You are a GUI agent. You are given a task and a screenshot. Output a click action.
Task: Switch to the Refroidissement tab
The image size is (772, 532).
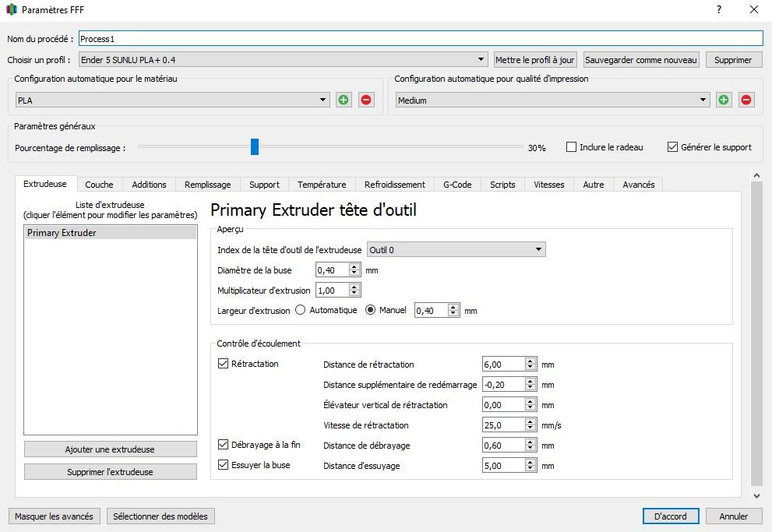click(x=394, y=185)
